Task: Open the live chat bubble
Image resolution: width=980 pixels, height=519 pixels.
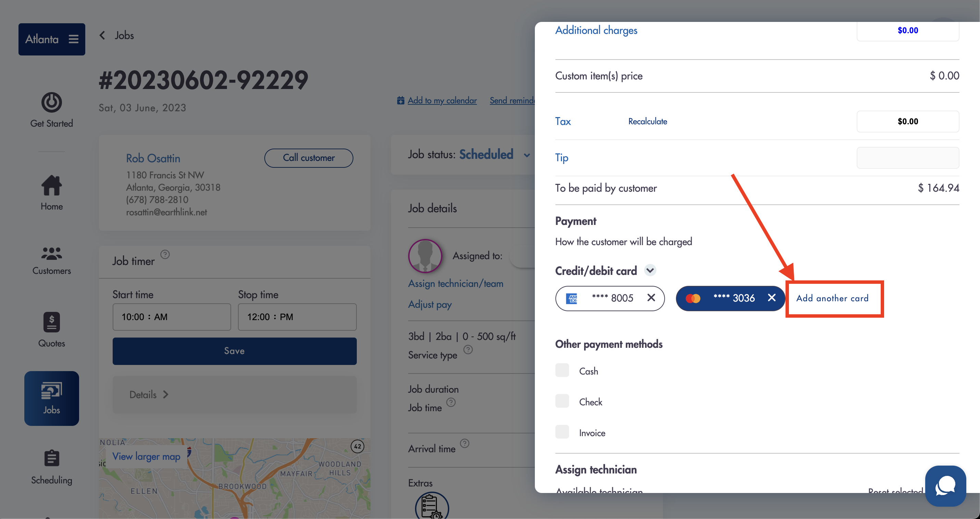Action: 945,485
